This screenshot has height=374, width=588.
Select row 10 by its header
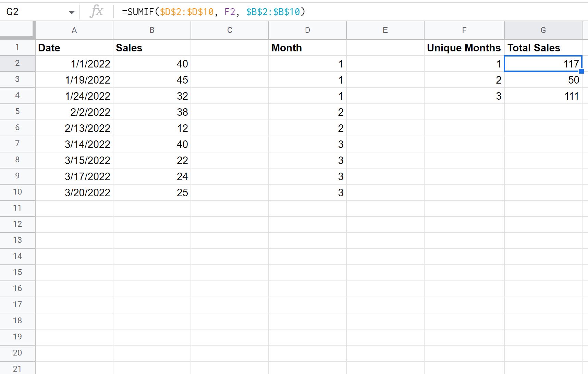click(17, 192)
